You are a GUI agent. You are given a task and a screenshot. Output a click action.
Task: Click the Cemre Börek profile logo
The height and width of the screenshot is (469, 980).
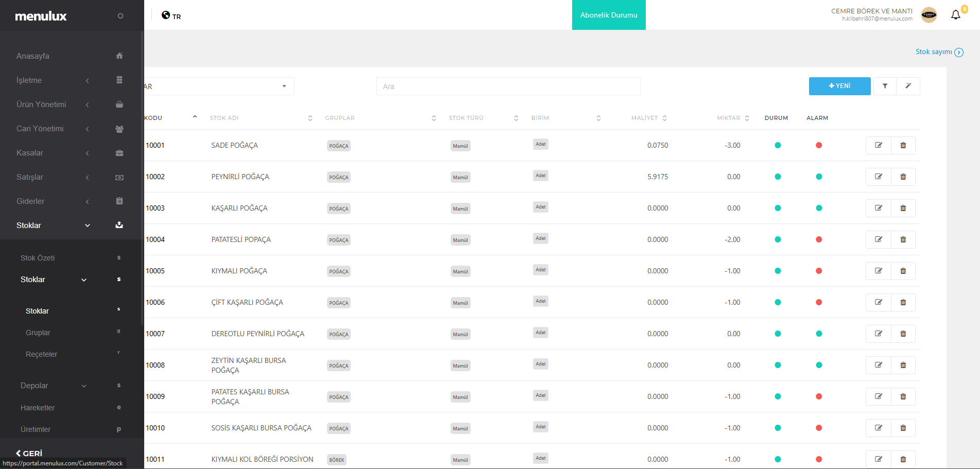pyautogui.click(x=929, y=15)
